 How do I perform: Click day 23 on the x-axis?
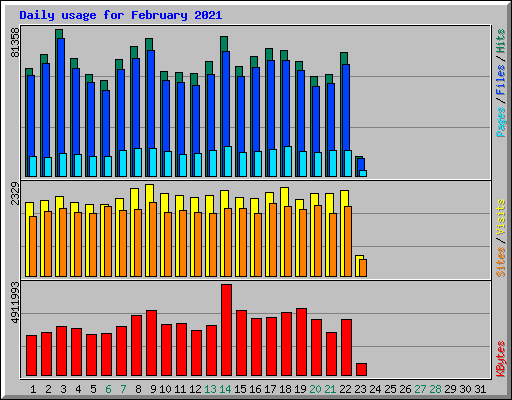click(360, 389)
